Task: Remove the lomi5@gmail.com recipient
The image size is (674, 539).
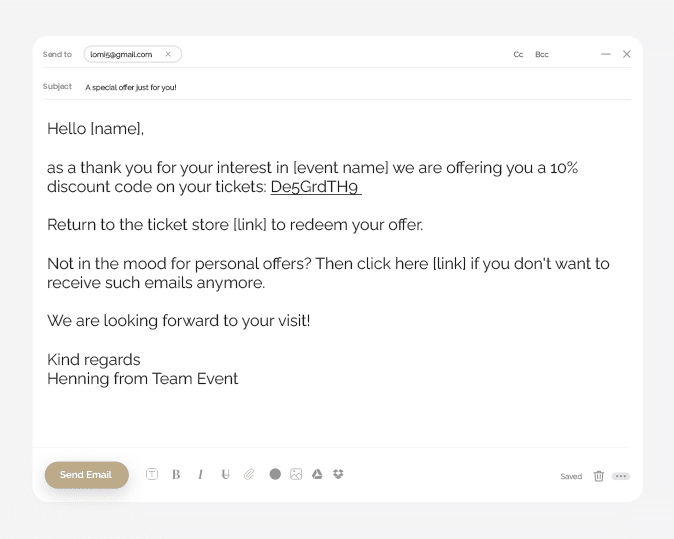Action: tap(168, 54)
